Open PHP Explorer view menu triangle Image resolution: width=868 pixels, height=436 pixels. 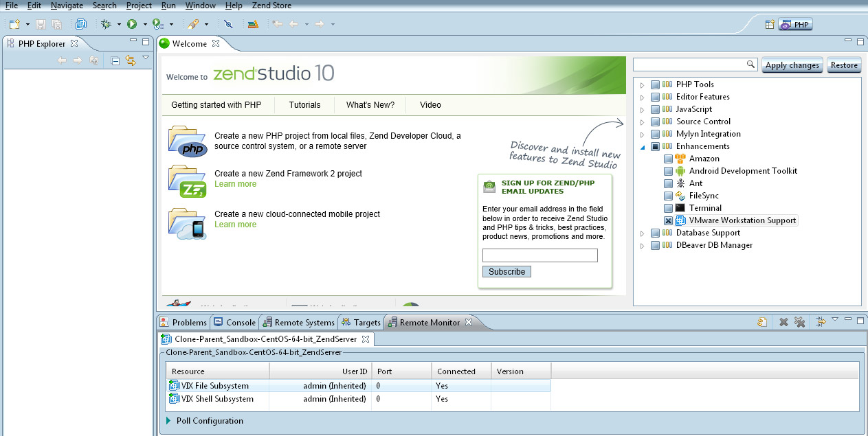(x=146, y=58)
